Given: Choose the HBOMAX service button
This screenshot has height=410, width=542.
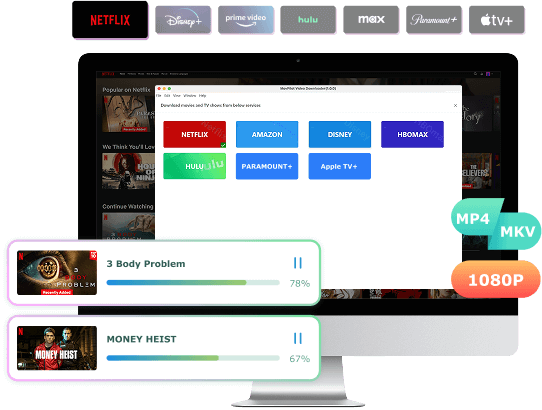Looking at the screenshot, I should point(412,134).
